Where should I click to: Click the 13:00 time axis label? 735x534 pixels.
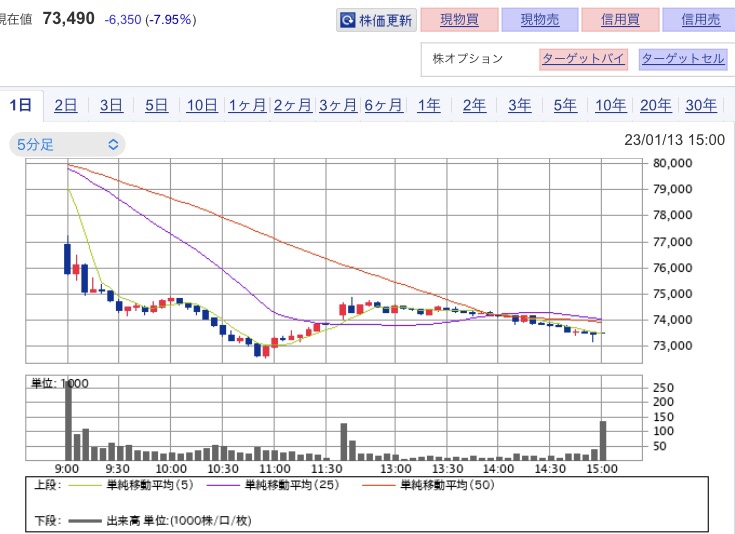396,469
